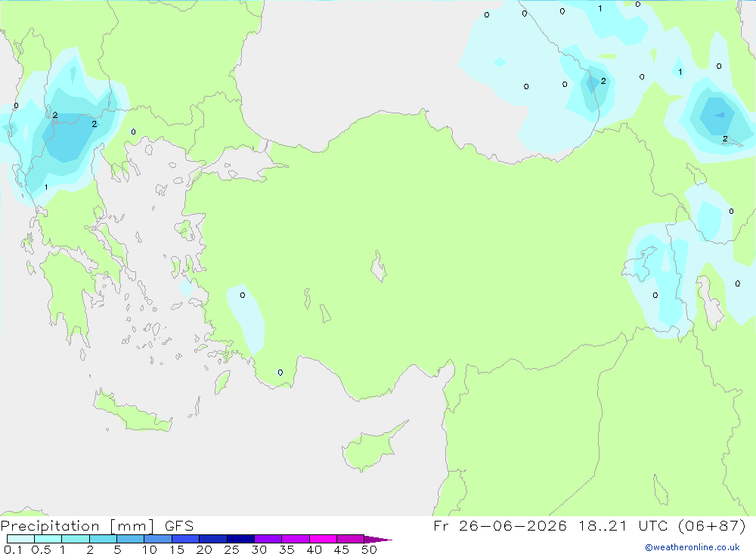
Task: Click the above-50 mm legend arrow tip
Action: click(378, 539)
